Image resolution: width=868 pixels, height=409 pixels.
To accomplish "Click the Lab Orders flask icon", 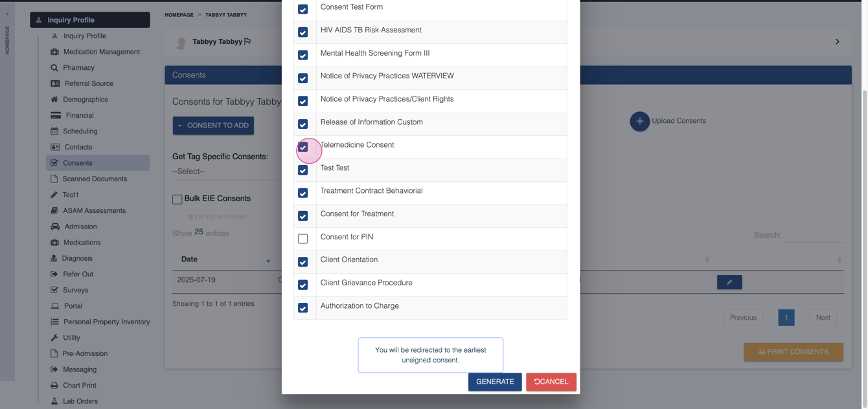I will (54, 401).
